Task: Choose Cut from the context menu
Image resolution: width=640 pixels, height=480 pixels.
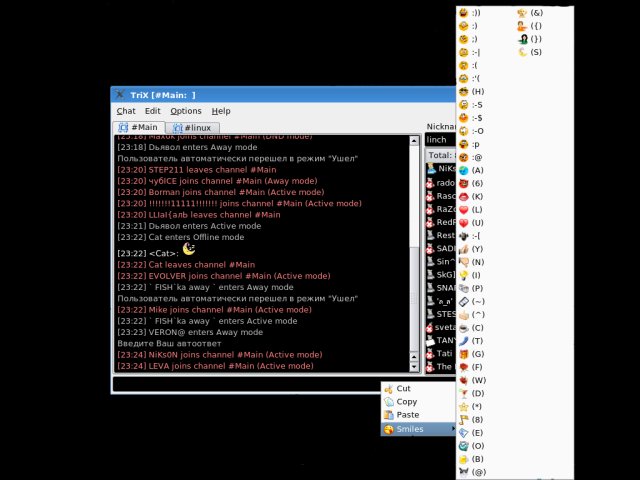Action: [419, 389]
